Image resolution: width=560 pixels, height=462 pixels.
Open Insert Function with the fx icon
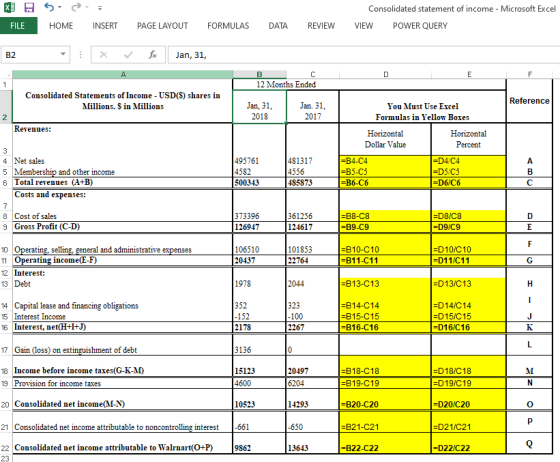(153, 55)
